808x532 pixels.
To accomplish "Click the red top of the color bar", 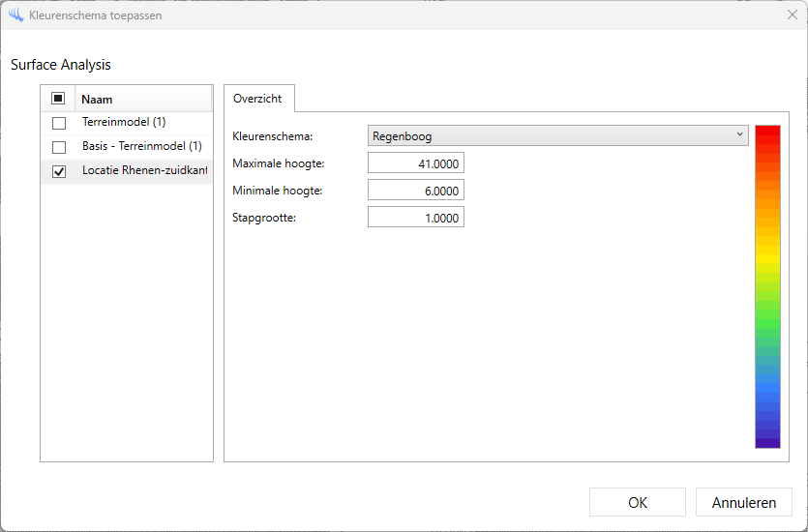I will [x=767, y=133].
